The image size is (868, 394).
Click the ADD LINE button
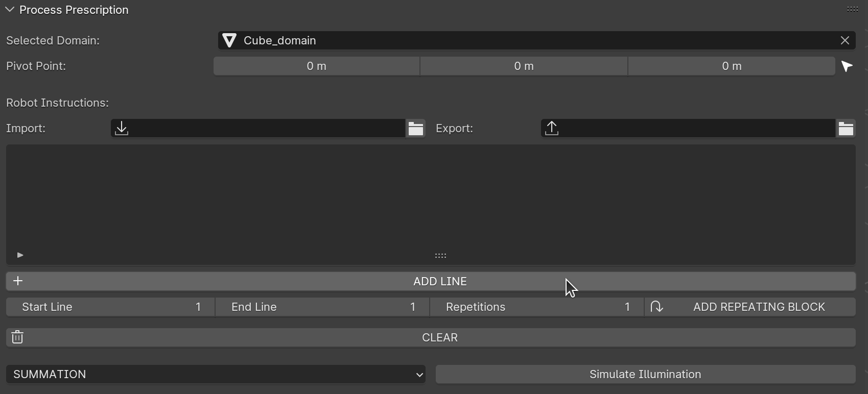431,281
